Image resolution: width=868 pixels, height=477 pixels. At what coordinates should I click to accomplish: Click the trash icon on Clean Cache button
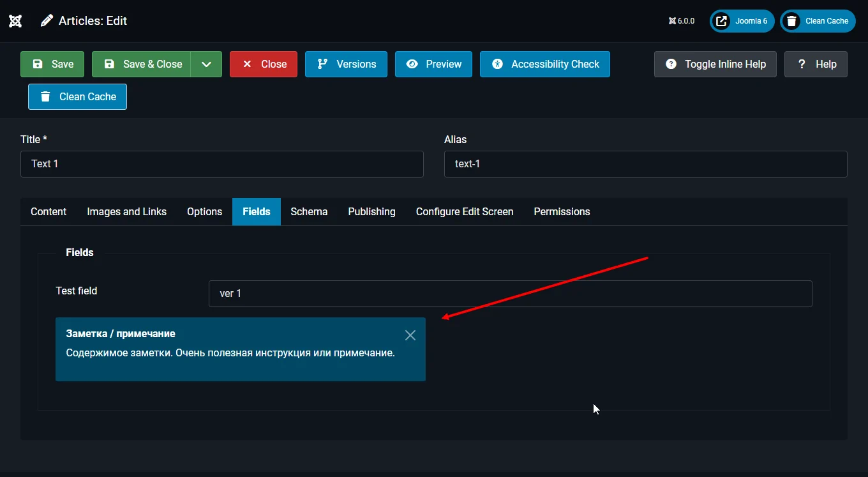coord(45,96)
